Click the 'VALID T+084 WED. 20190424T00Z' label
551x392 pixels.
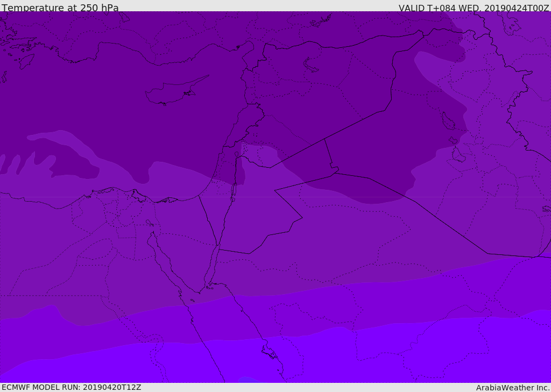[474, 8]
